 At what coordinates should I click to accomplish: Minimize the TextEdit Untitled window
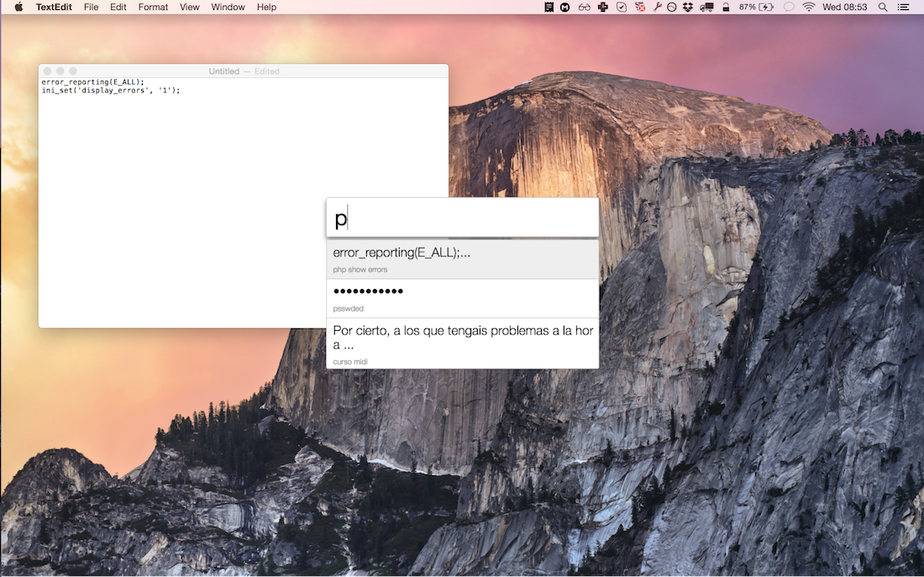point(60,71)
